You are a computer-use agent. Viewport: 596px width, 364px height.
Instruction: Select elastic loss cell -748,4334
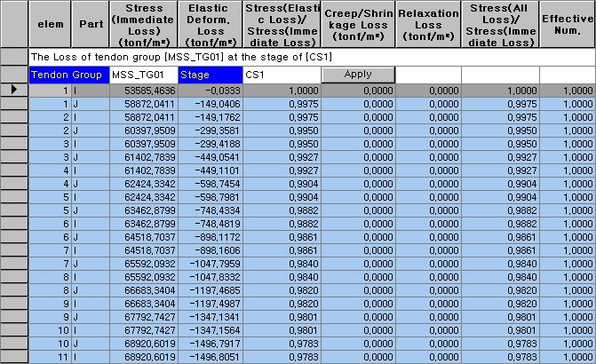[x=211, y=210]
